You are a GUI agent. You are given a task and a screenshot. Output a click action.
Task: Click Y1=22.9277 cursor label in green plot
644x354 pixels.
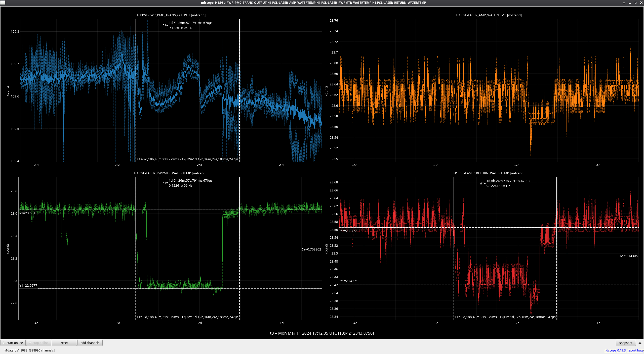28,285
